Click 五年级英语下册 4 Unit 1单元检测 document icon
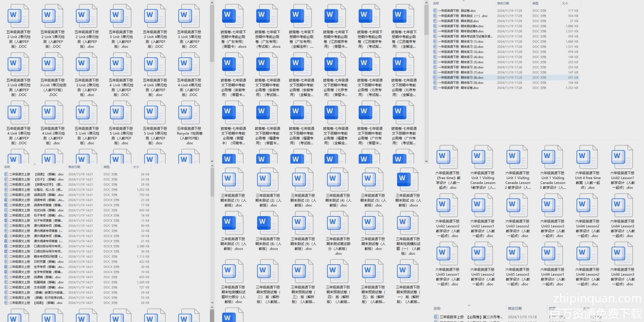 click(x=121, y=64)
